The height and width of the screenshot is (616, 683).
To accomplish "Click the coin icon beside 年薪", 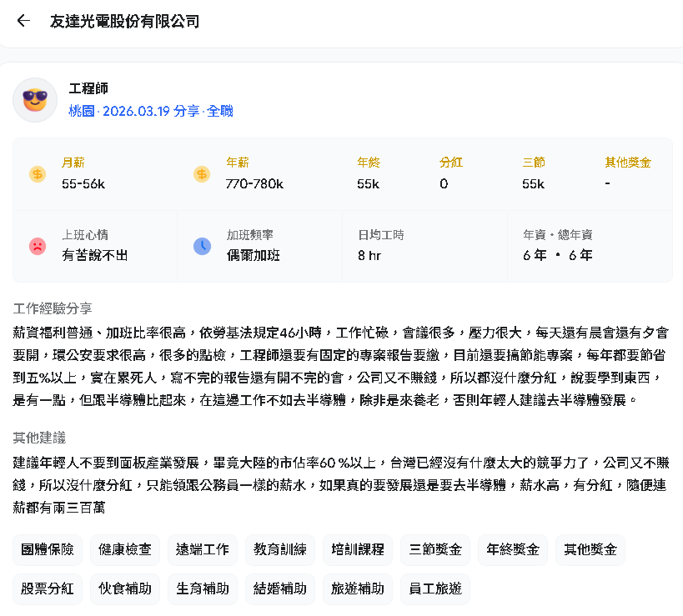I will [202, 174].
